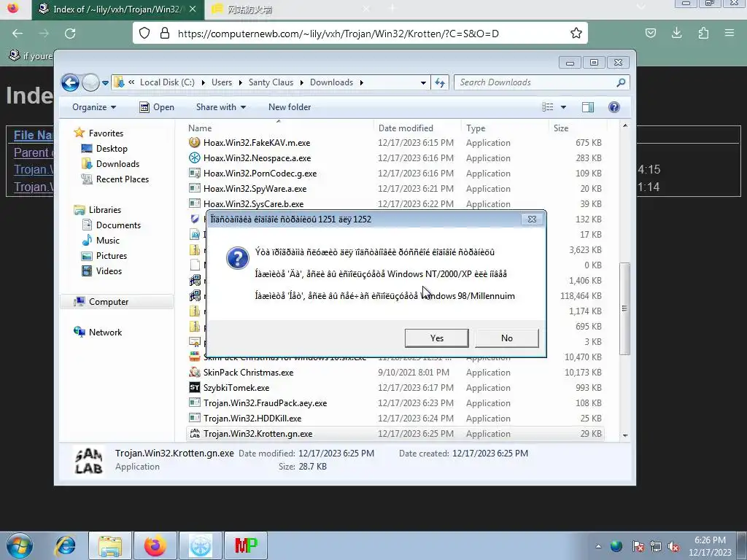
Task: Open Firefox extensions icon
Action: click(703, 33)
